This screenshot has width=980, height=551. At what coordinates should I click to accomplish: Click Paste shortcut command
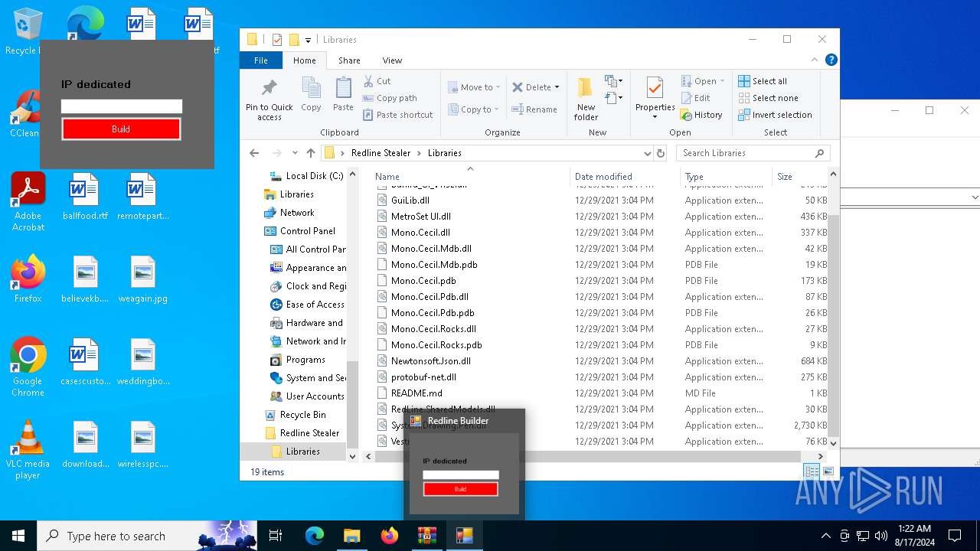coord(397,115)
